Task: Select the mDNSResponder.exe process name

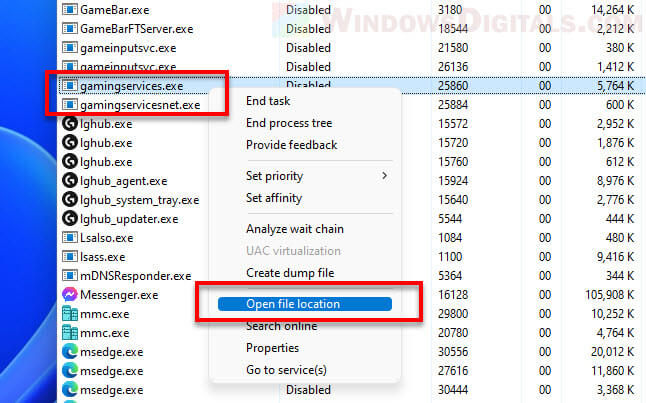Action: pos(136,276)
